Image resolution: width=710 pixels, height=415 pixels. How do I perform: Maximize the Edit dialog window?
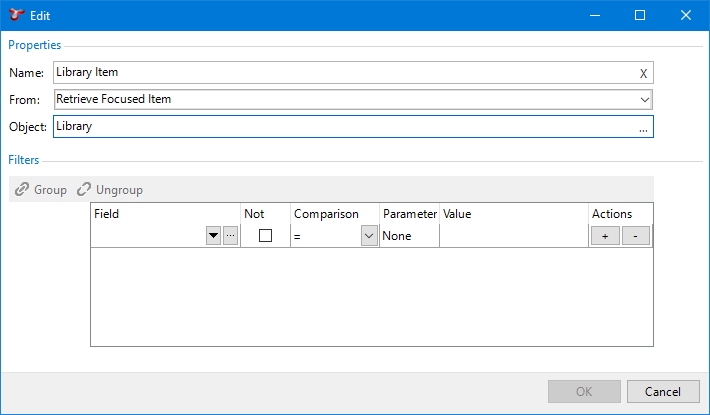[640, 15]
